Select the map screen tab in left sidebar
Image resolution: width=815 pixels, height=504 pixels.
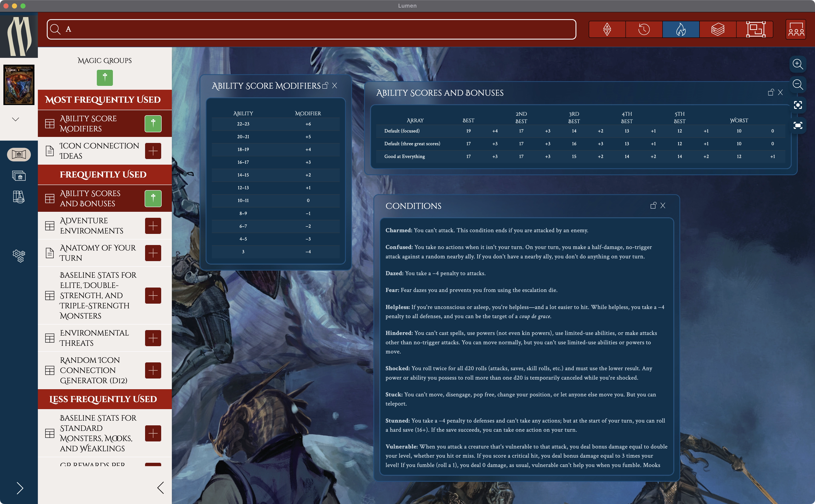click(19, 154)
